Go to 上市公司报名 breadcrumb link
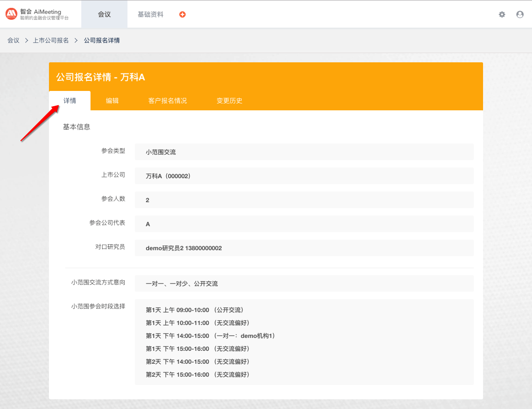 (51, 40)
